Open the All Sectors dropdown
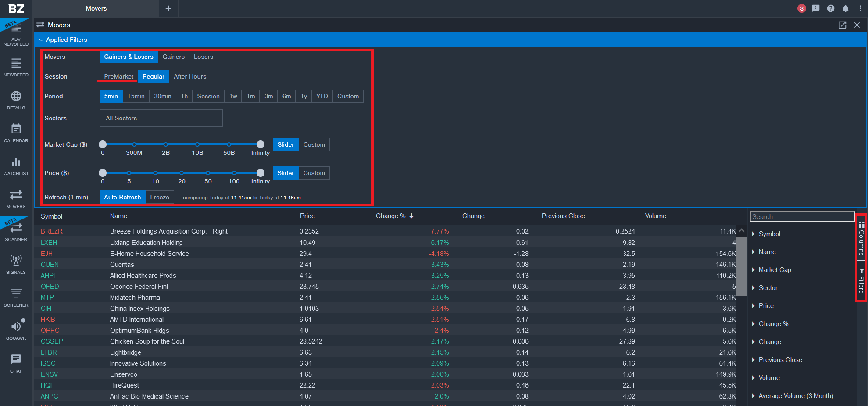The image size is (868, 406). coord(161,118)
